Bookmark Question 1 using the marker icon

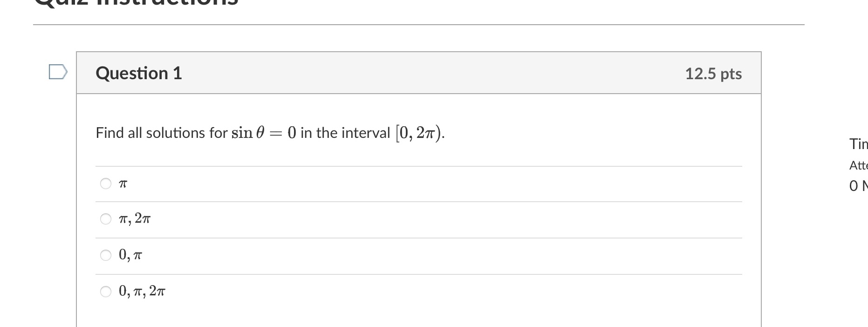(57, 71)
